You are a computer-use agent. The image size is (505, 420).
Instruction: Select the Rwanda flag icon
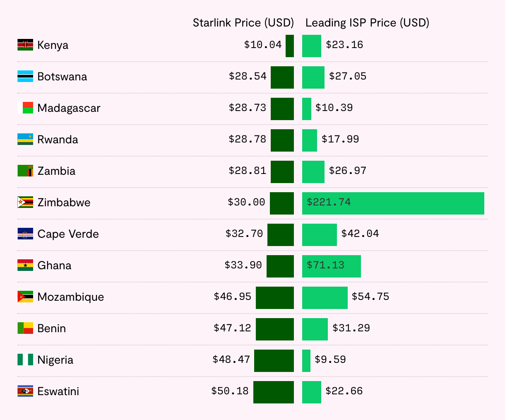point(25,139)
